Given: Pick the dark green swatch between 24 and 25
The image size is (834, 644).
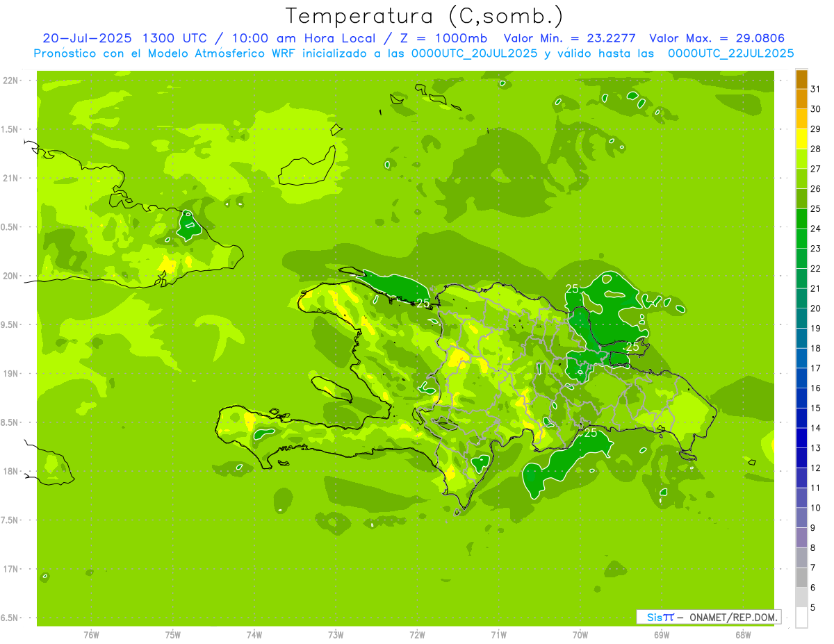Looking at the screenshot, I should point(801,219).
